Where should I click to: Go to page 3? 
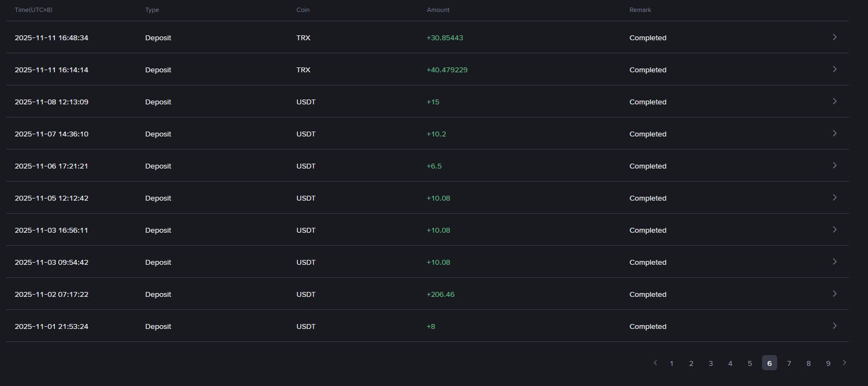(x=711, y=363)
